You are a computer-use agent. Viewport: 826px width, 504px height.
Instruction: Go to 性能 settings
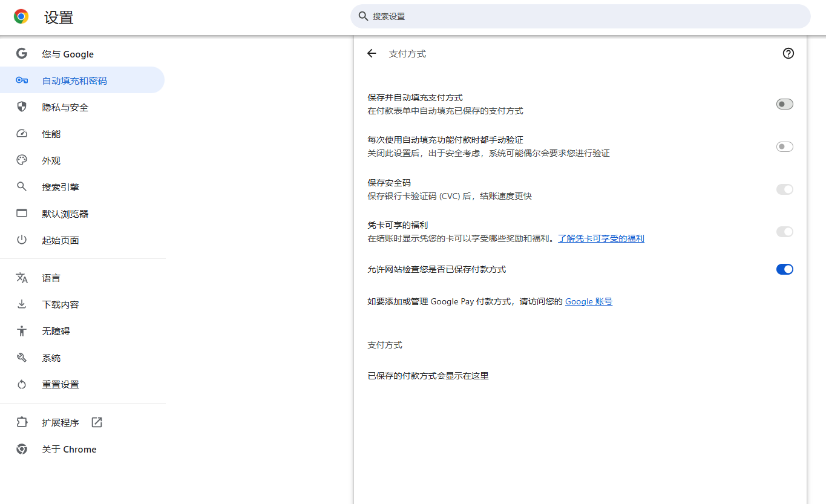(82, 134)
